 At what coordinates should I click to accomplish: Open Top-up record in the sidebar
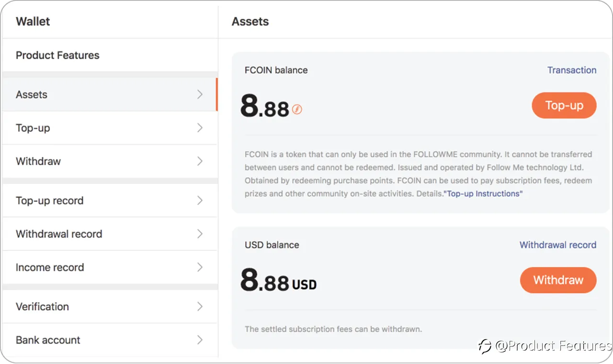110,201
